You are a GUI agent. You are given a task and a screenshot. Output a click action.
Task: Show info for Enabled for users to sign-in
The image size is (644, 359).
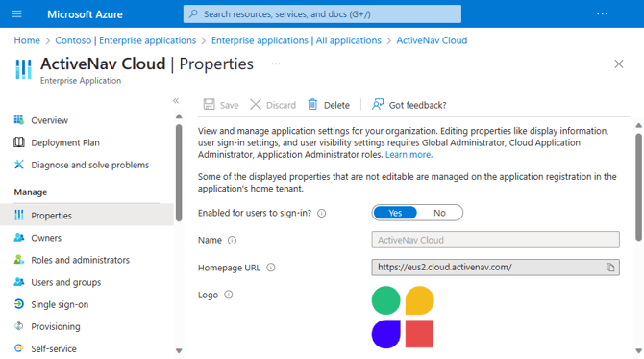pyautogui.click(x=322, y=213)
